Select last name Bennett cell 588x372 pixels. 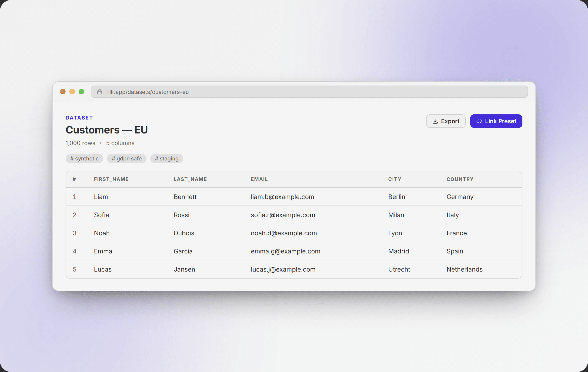coord(185,197)
